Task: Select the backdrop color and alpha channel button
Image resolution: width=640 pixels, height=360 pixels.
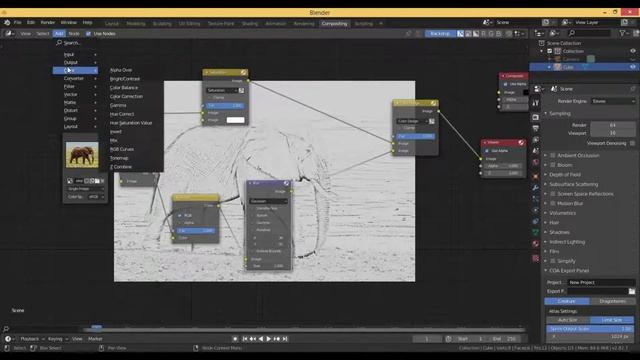Action: click(460, 33)
